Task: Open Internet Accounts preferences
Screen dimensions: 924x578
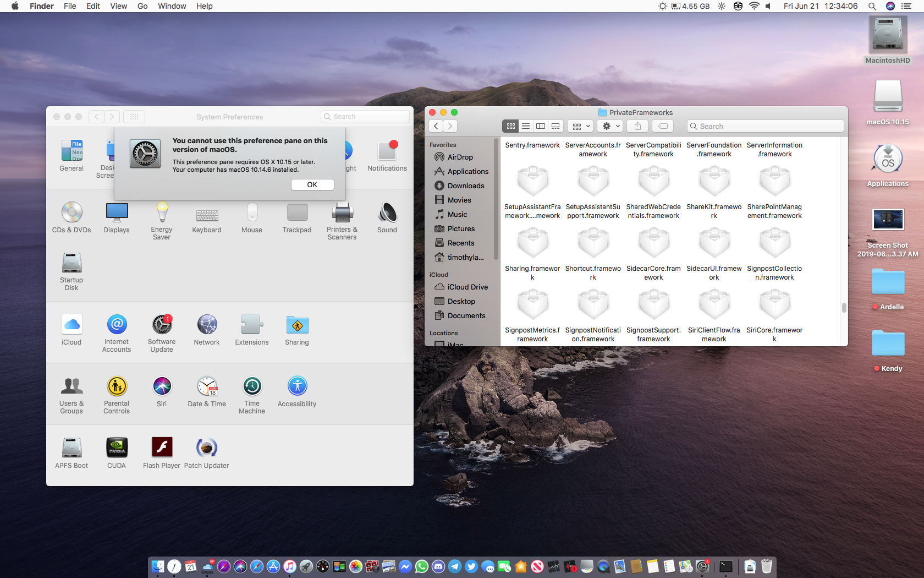Action: coord(117,333)
